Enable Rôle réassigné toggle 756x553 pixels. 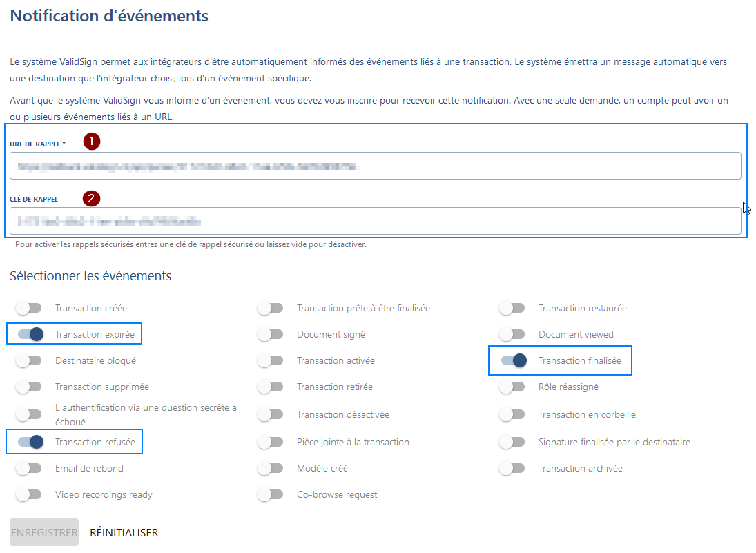512,387
